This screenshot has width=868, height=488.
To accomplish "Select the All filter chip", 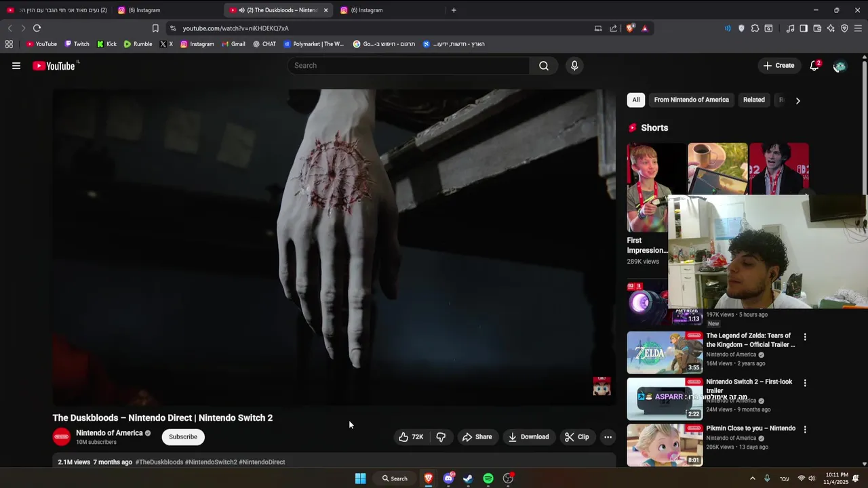I will pyautogui.click(x=636, y=100).
